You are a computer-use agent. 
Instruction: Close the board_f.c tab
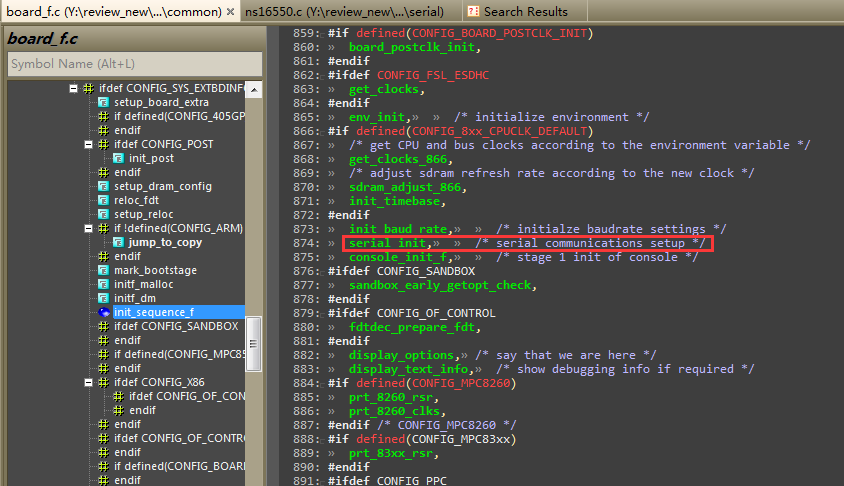[x=229, y=12]
